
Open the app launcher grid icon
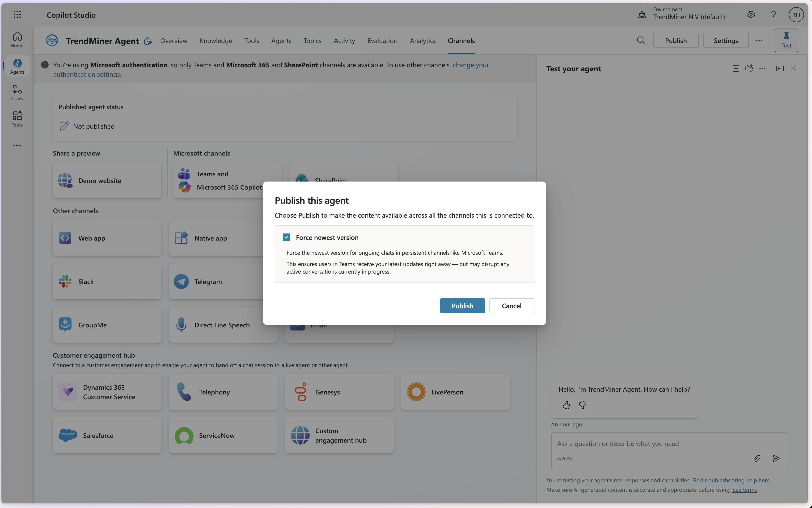click(x=17, y=14)
